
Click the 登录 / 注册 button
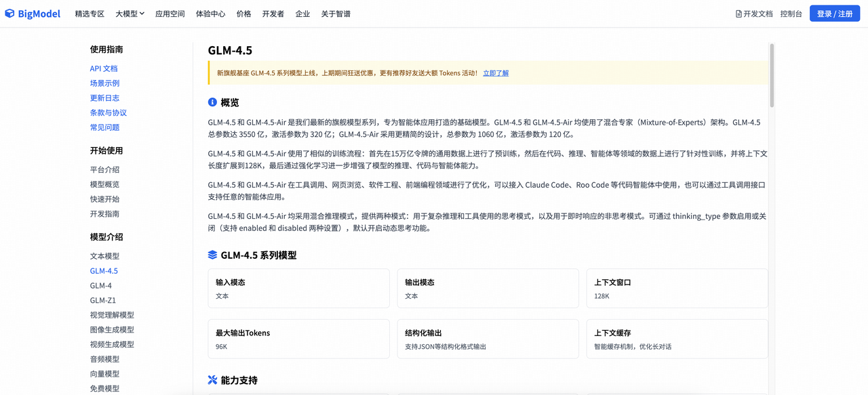coord(835,14)
